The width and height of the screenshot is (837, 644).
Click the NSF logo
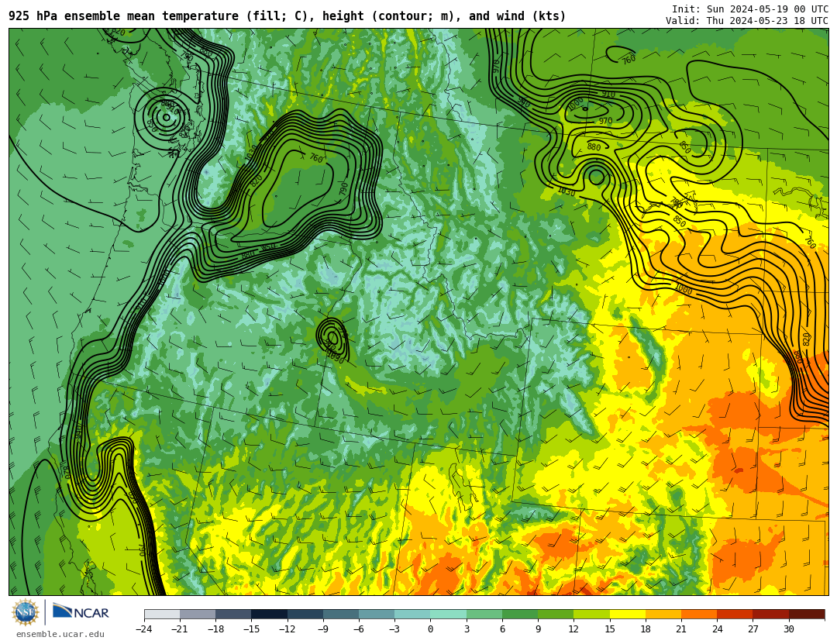[26, 612]
